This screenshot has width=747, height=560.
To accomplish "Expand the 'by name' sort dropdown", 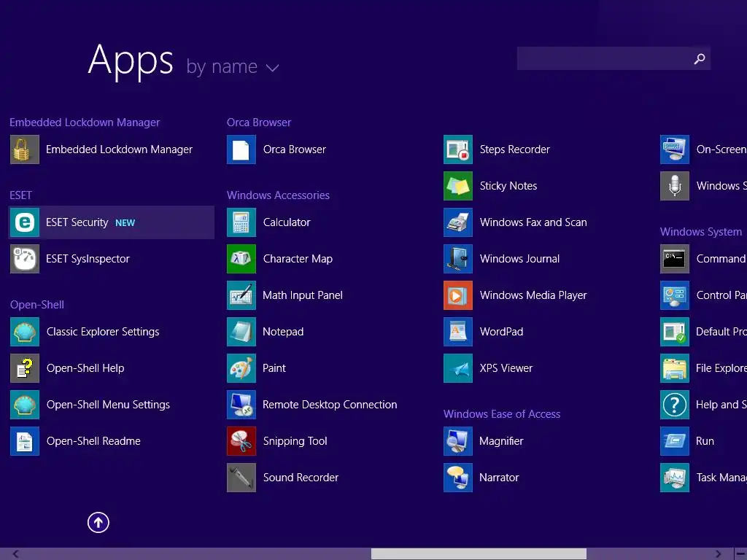I will [233, 66].
